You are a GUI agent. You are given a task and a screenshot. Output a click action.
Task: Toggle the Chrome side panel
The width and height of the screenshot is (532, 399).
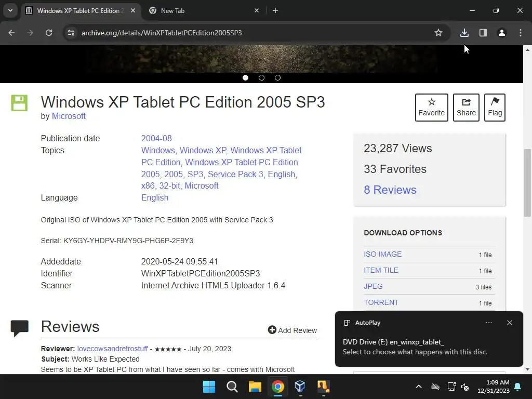[x=483, y=33]
